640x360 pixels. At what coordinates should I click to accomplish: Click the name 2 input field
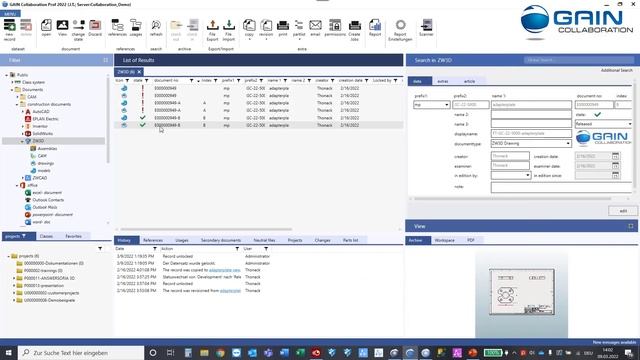coord(531,115)
